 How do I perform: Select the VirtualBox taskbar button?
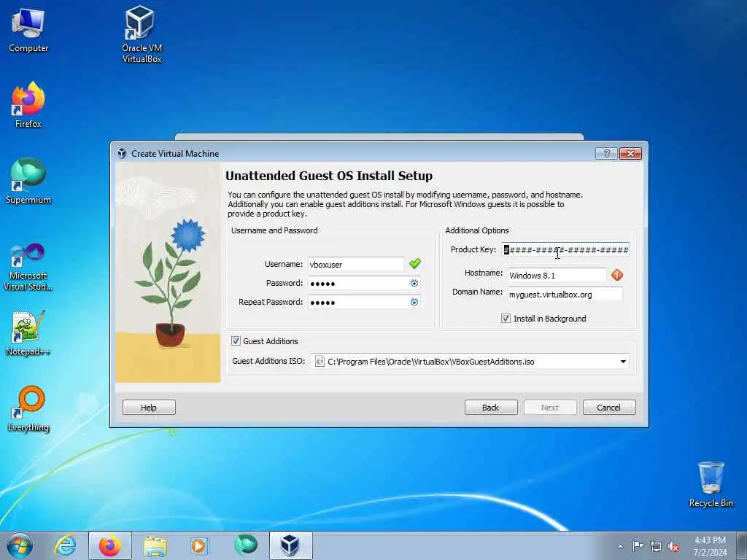[290, 545]
